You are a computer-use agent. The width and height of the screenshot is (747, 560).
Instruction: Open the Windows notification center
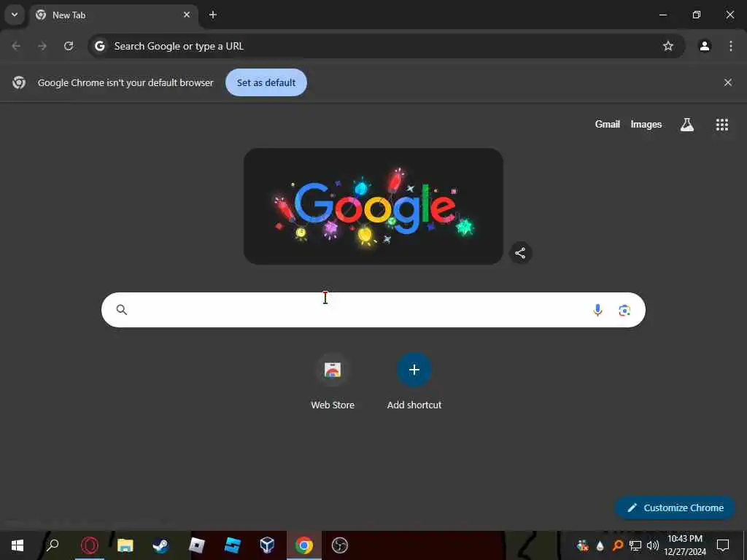pos(723,545)
